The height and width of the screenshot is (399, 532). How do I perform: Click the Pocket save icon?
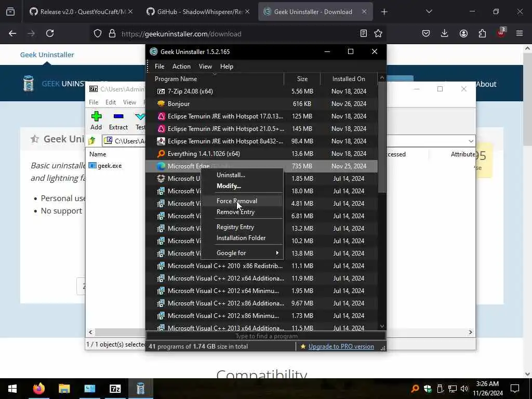[426, 33]
